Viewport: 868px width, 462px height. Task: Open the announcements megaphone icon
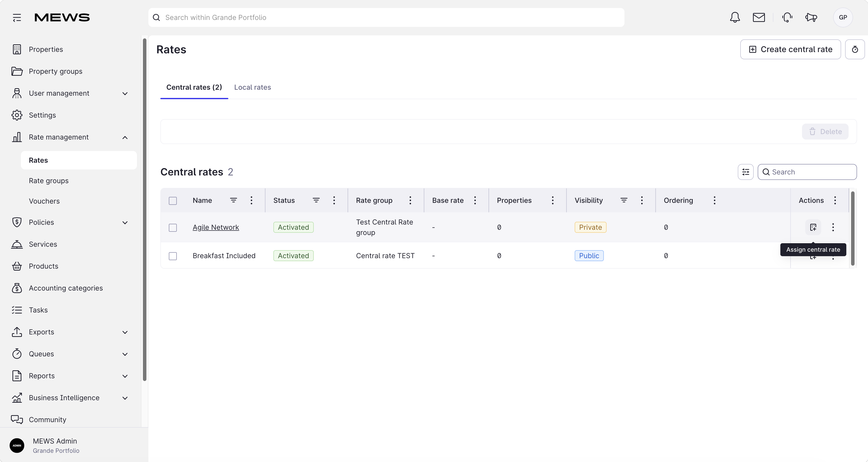(x=811, y=17)
